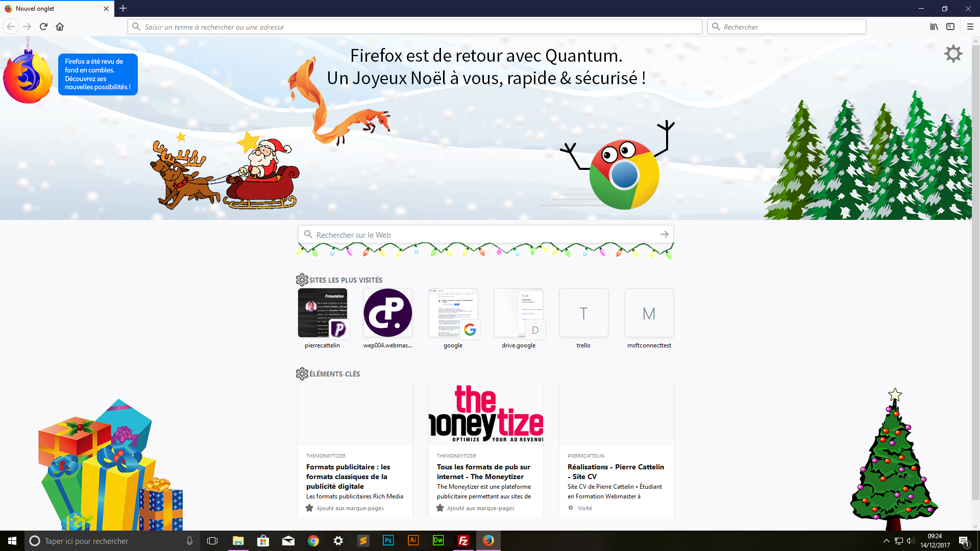Open new tab page settings gear
The width and height of the screenshot is (980, 551).
953,54
